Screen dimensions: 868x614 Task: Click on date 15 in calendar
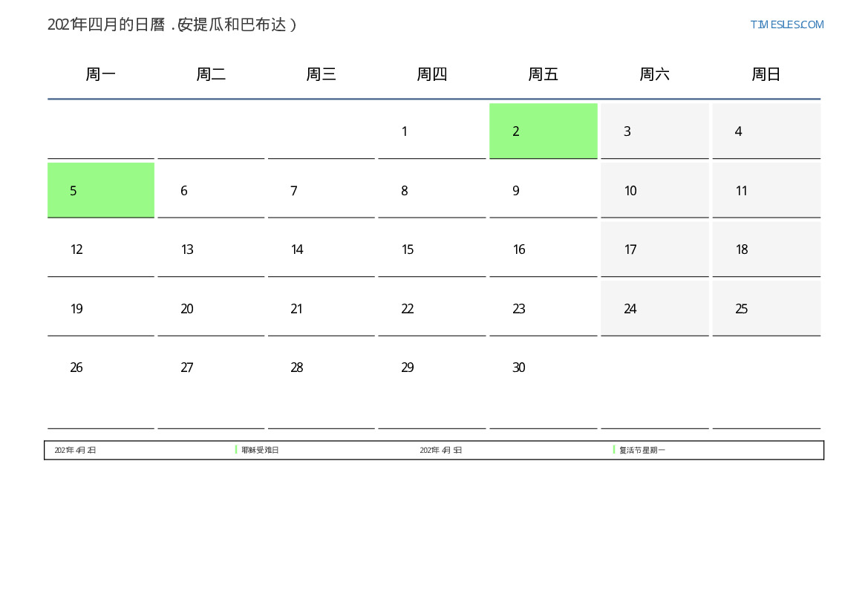(x=408, y=249)
